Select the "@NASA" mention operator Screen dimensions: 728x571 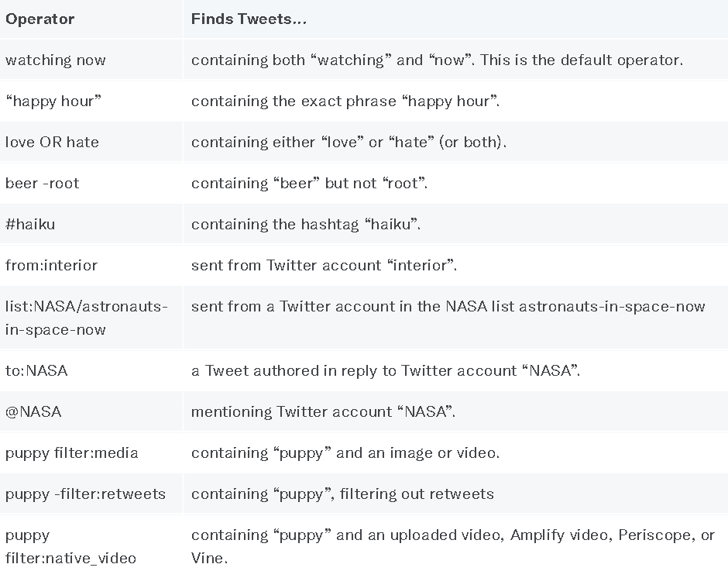(33, 412)
